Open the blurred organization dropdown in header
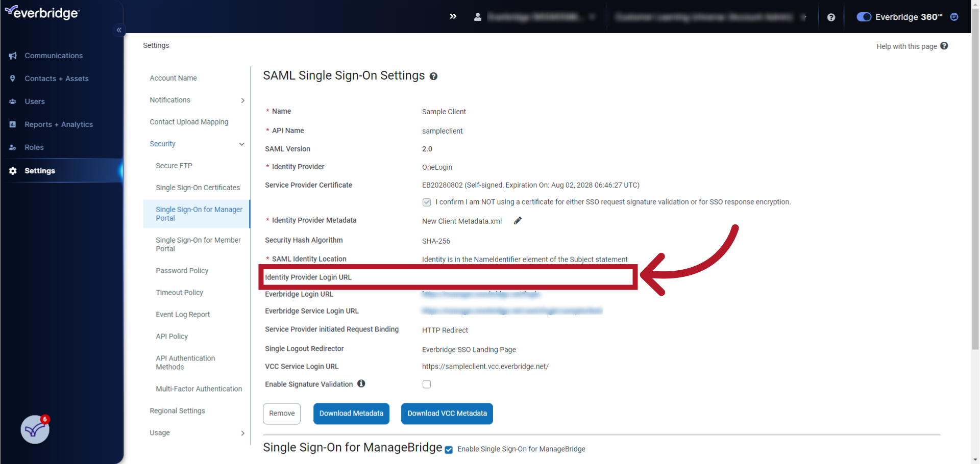The image size is (980, 464). pyautogui.click(x=541, y=17)
